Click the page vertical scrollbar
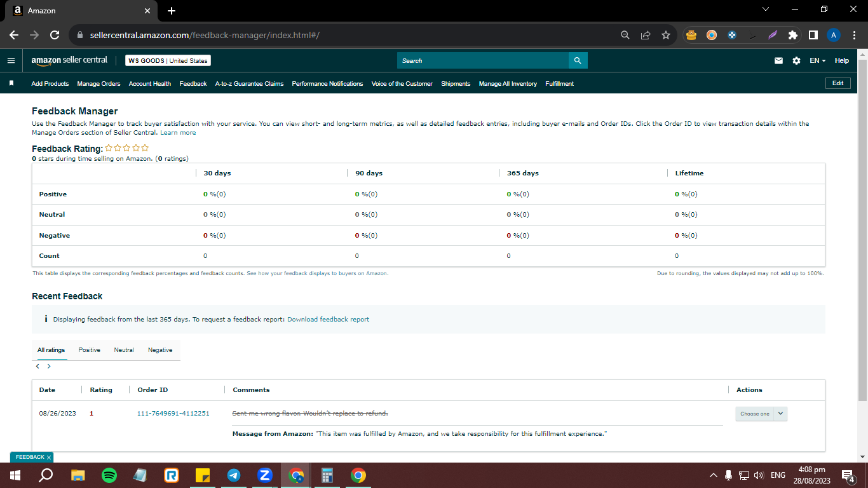Viewport: 868px width, 488px height. pos(862,229)
